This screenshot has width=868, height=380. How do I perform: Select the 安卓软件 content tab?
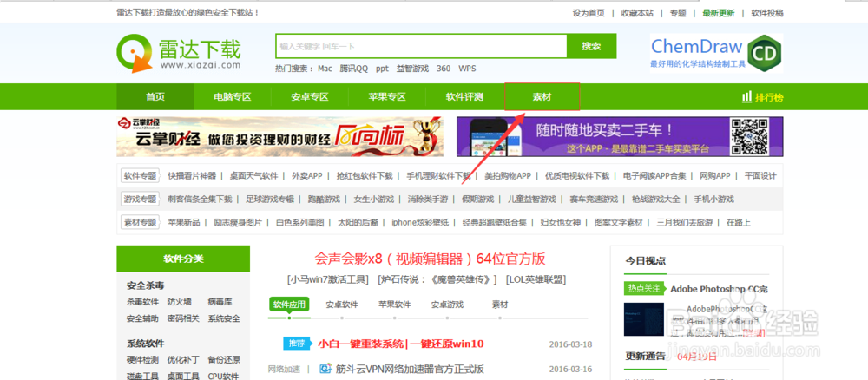pyautogui.click(x=341, y=305)
